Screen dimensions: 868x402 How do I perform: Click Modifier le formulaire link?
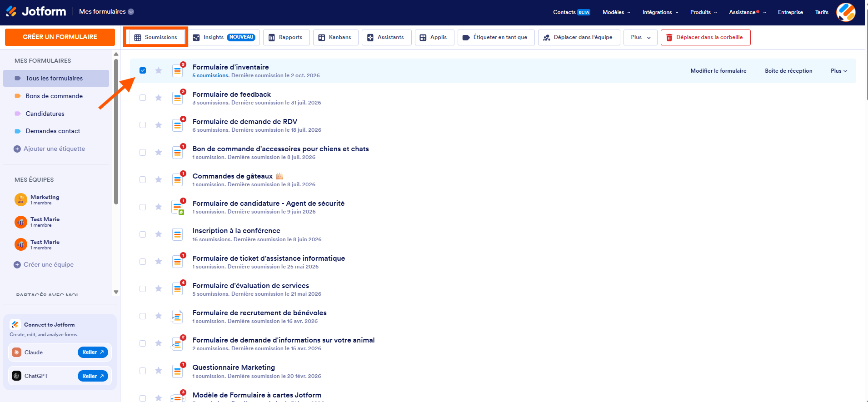click(x=718, y=71)
